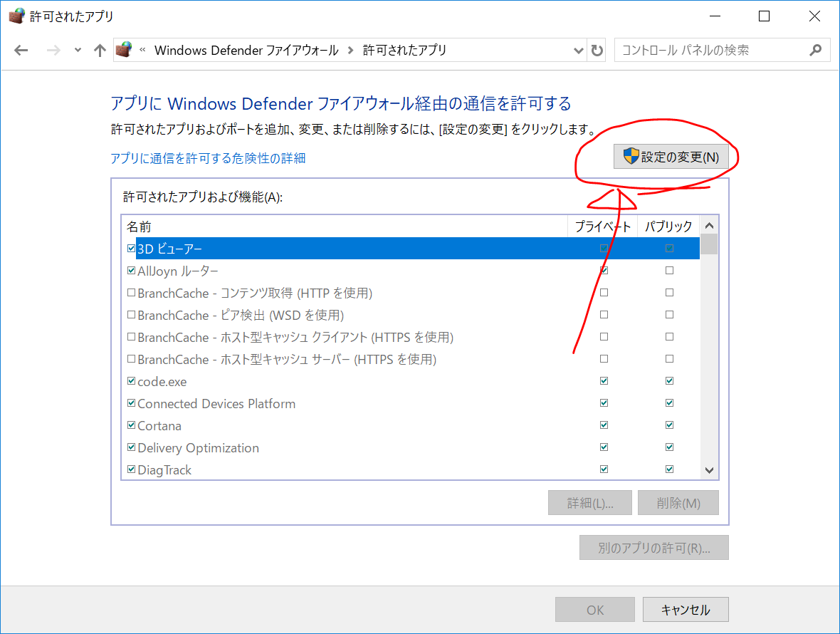The image size is (840, 634).
Task: Select the 許可されたアプリ breadcrumb item
Action: pos(404,51)
